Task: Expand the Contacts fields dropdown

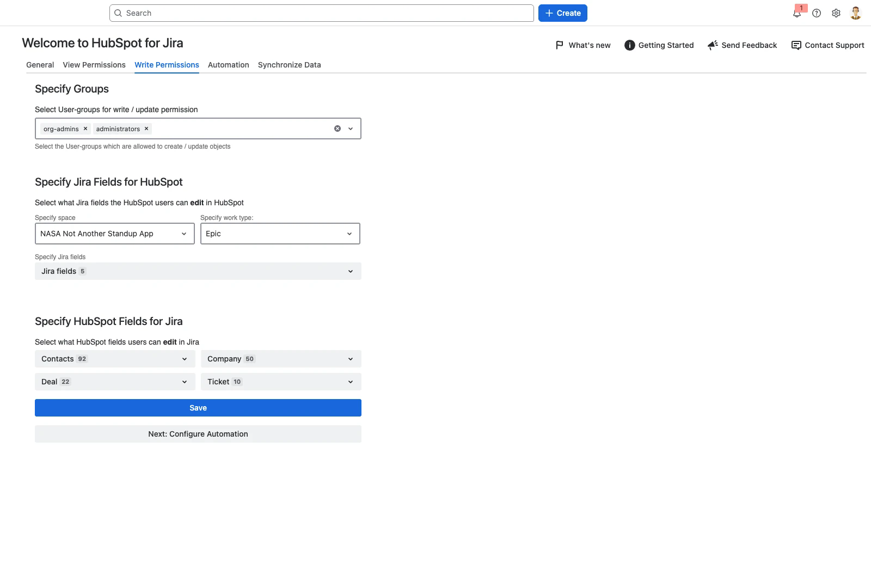Action: [x=115, y=359]
